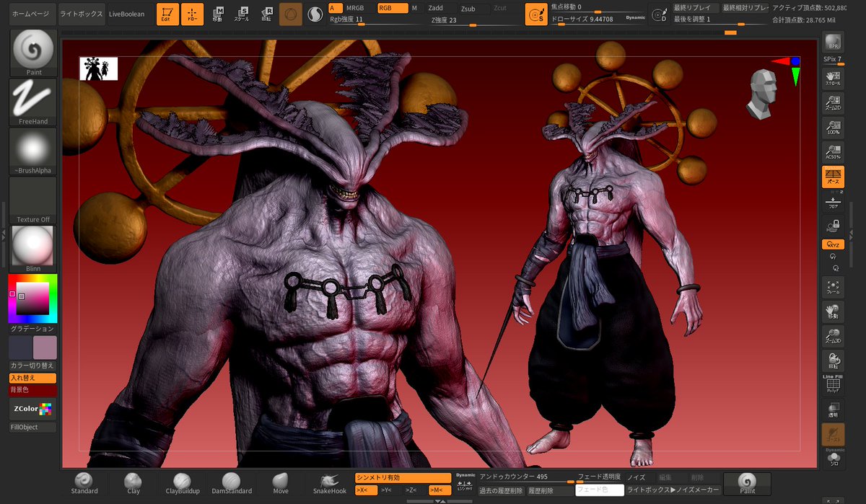Image resolution: width=866 pixels, height=504 pixels.
Task: Click the AC50% half size icon
Action: tap(834, 152)
